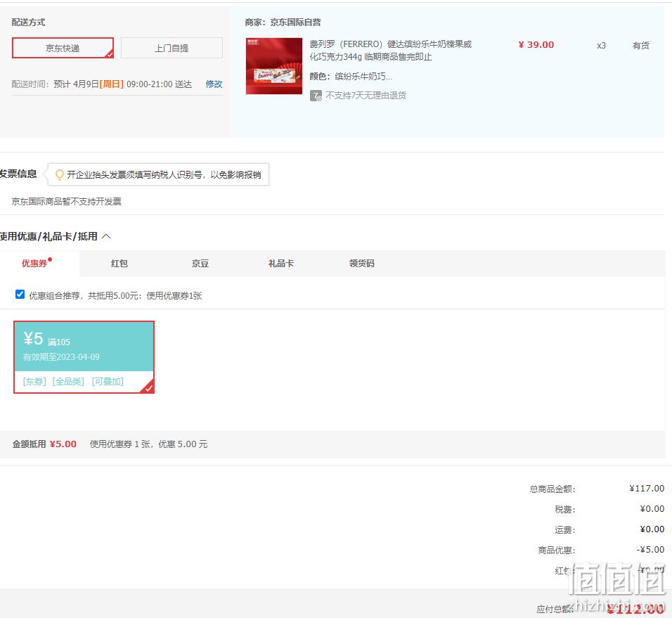Click 金额抵用 ¥5.00 amount
Viewport: 672px width, 618px height.
(x=63, y=444)
